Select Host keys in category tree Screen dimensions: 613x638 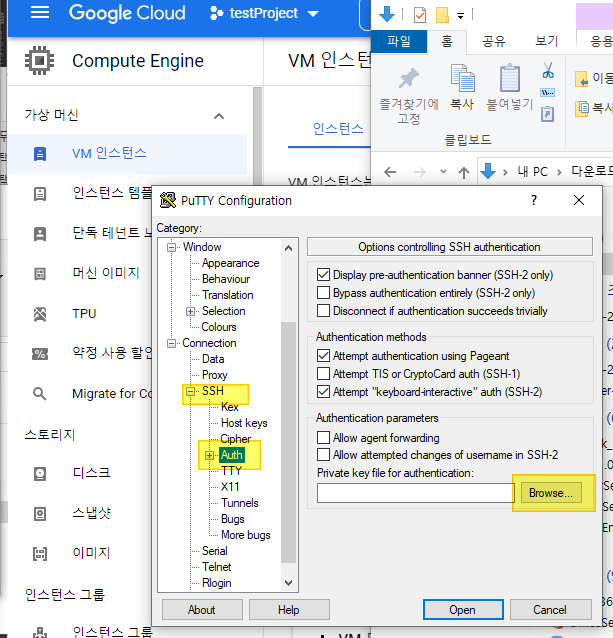[x=244, y=423]
